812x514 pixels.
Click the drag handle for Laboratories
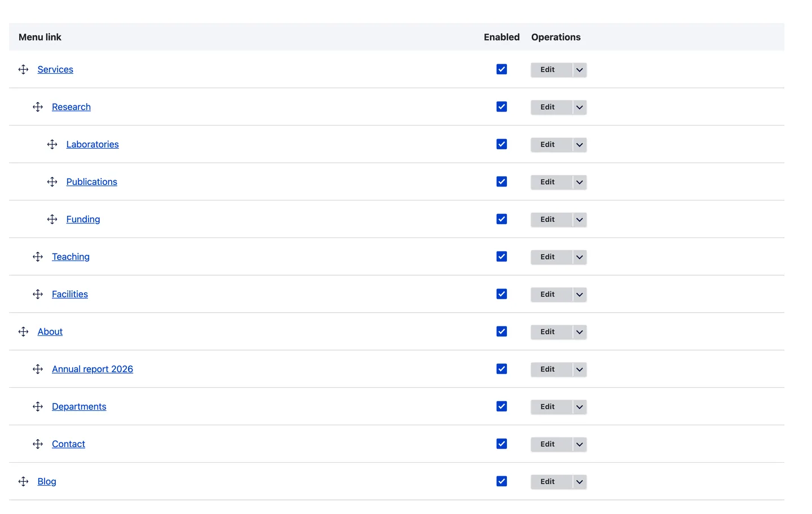pyautogui.click(x=52, y=144)
